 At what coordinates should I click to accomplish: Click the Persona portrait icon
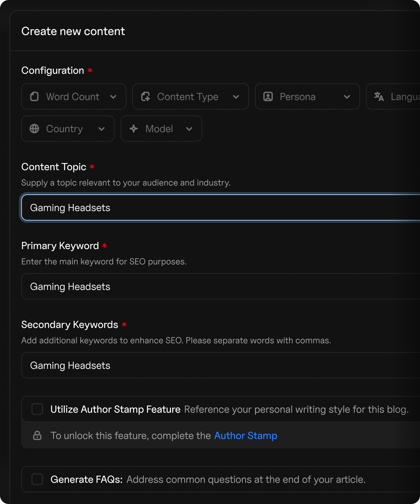(x=268, y=97)
